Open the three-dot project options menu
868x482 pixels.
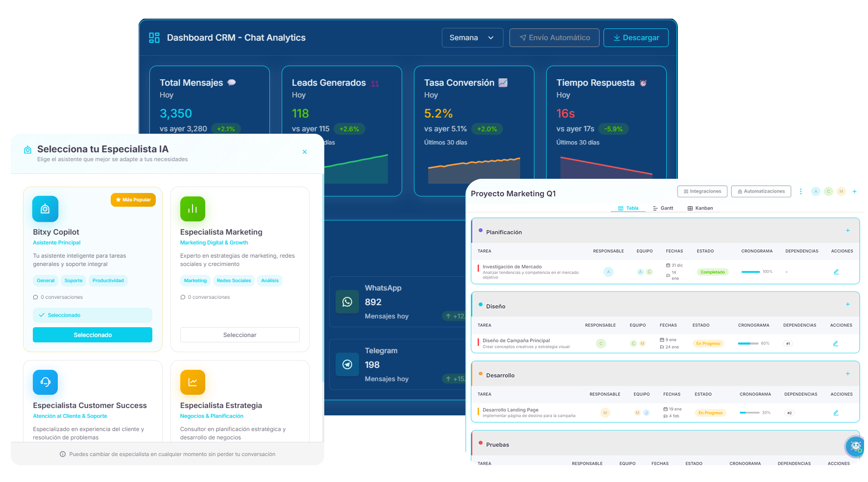pos(801,192)
